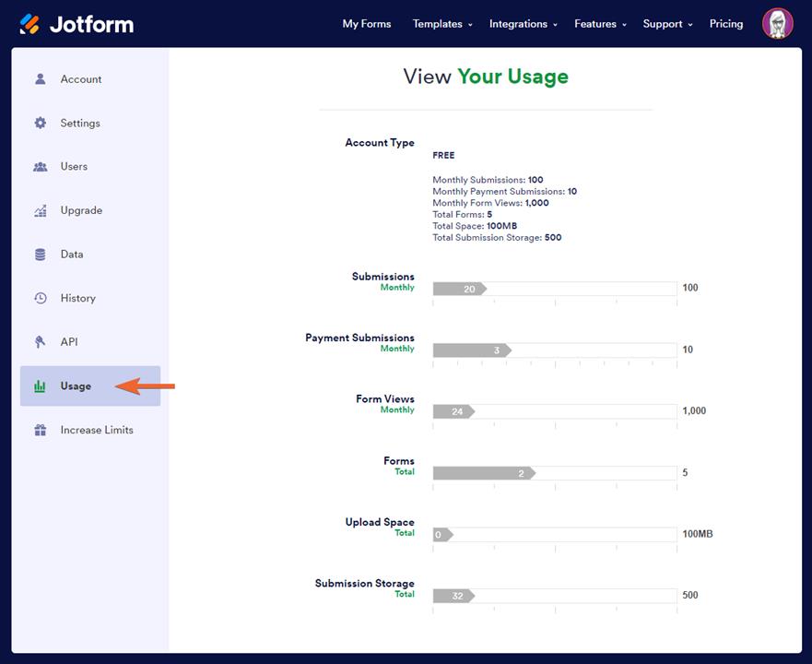Open the Support menu label
The width and height of the screenshot is (812, 664).
coord(663,24)
